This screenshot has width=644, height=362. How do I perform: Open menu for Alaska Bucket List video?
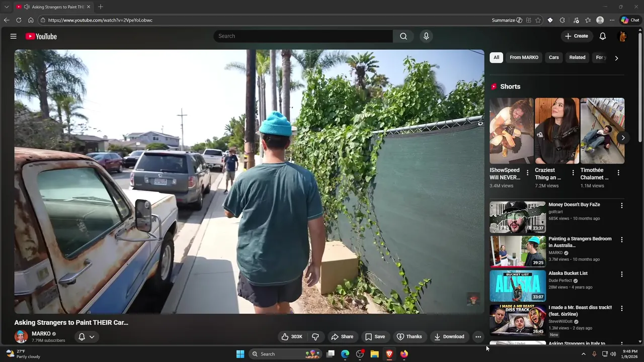tap(621, 275)
